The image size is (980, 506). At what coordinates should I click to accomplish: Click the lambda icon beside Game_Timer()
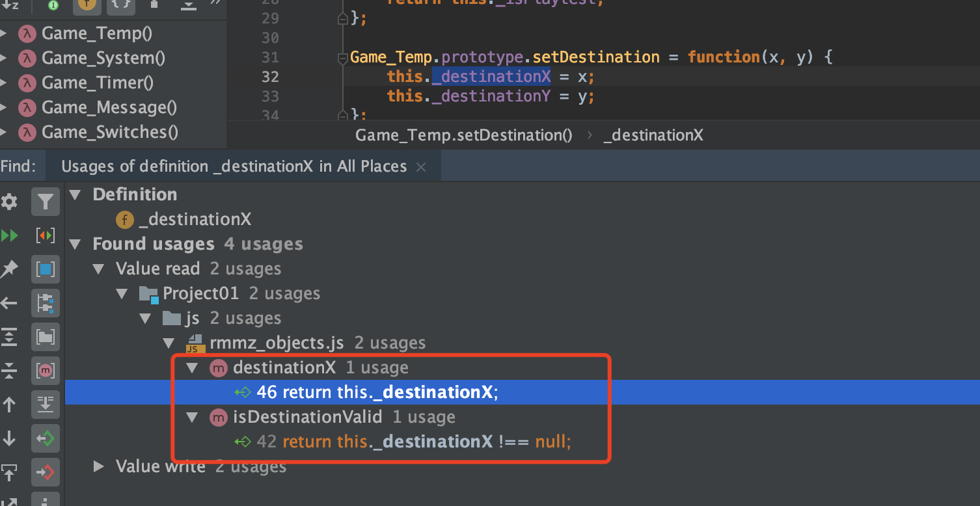[x=27, y=83]
